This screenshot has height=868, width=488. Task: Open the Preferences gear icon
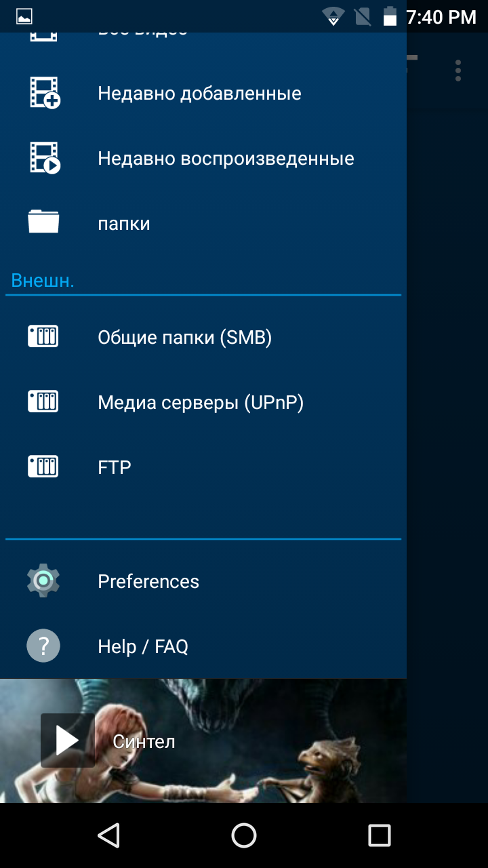tap(43, 580)
